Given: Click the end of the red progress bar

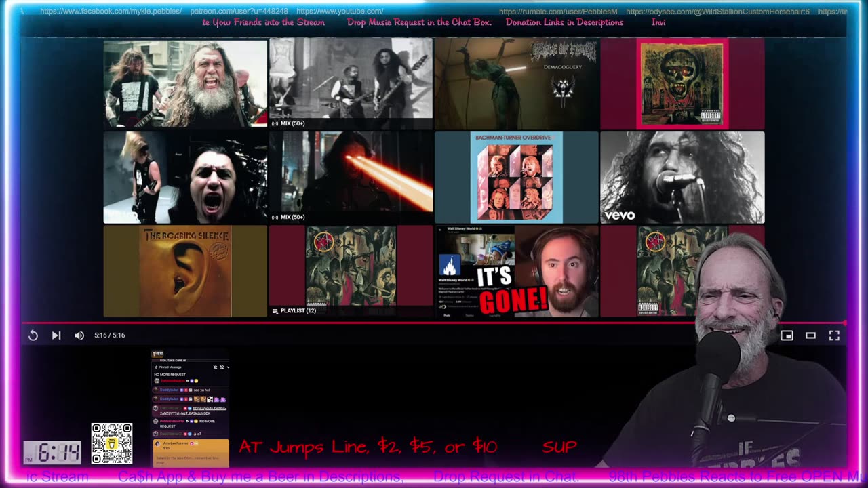Looking at the screenshot, I should click(844, 323).
